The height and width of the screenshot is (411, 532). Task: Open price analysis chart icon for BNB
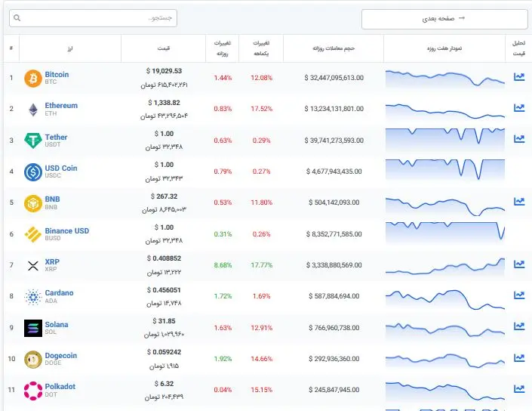point(519,202)
